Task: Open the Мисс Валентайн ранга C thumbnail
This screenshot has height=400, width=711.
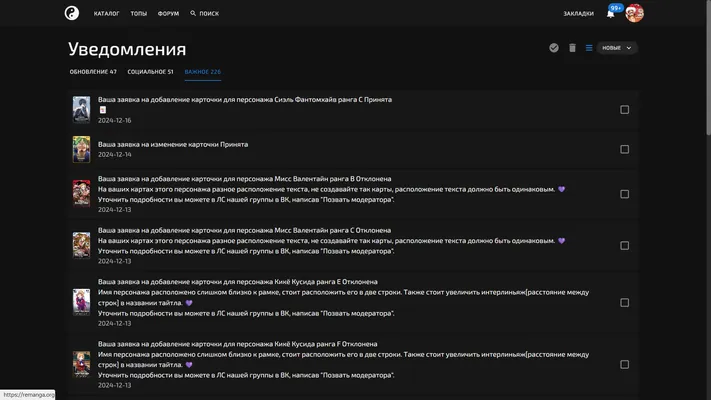Action: (x=82, y=245)
